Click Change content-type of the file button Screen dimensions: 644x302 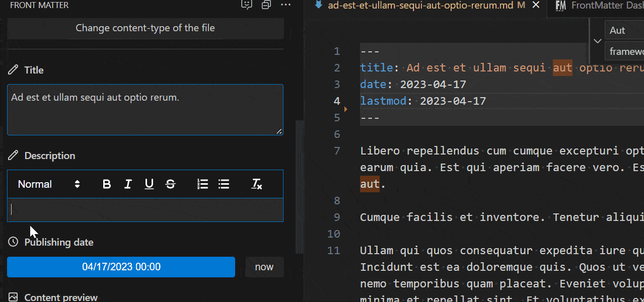click(x=145, y=28)
